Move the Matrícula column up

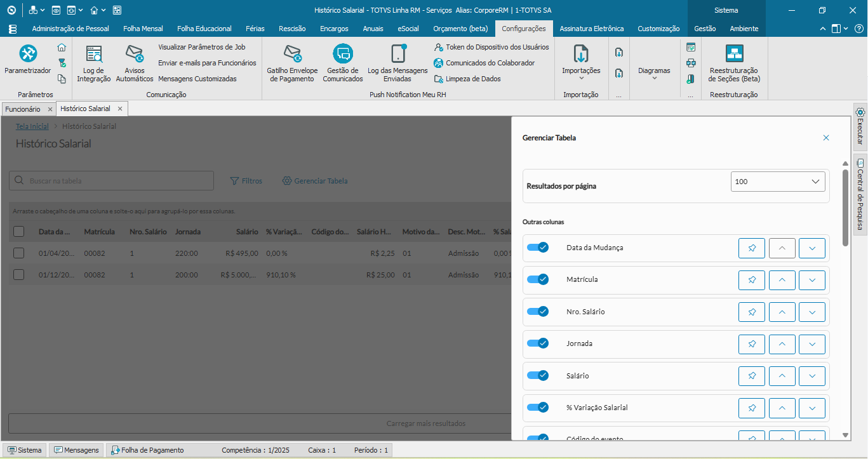click(x=782, y=279)
